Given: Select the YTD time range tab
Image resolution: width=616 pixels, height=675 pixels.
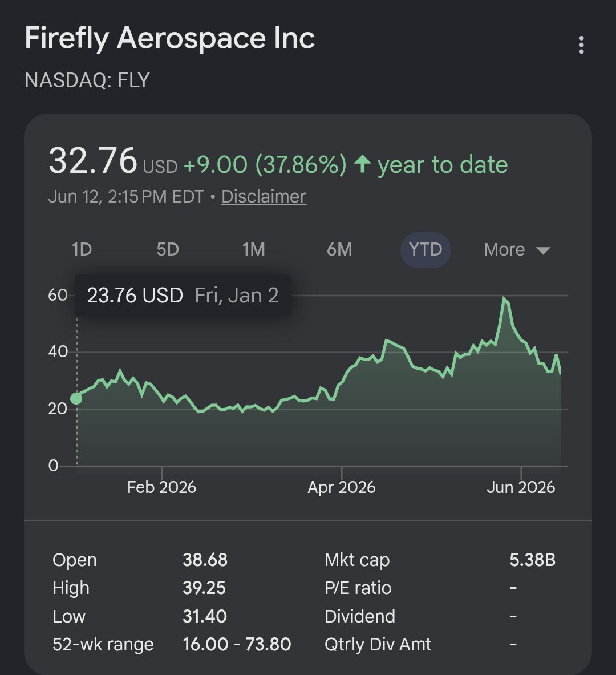Looking at the screenshot, I should click(x=425, y=250).
